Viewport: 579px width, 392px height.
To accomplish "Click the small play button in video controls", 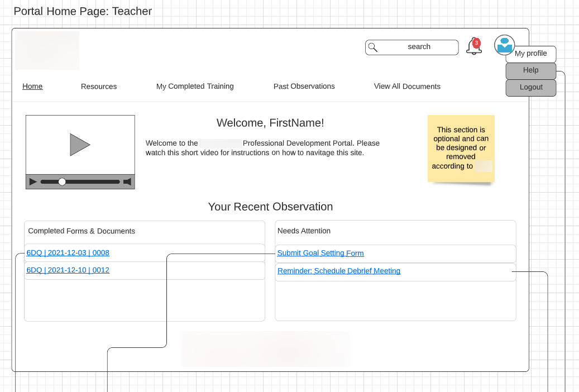I will pos(33,182).
